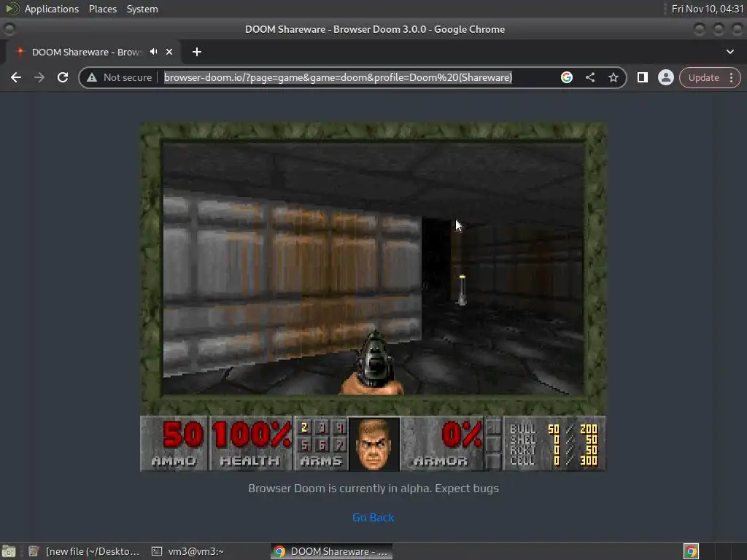Click the browser forward arrow
This screenshot has width=747, height=560.
(39, 77)
